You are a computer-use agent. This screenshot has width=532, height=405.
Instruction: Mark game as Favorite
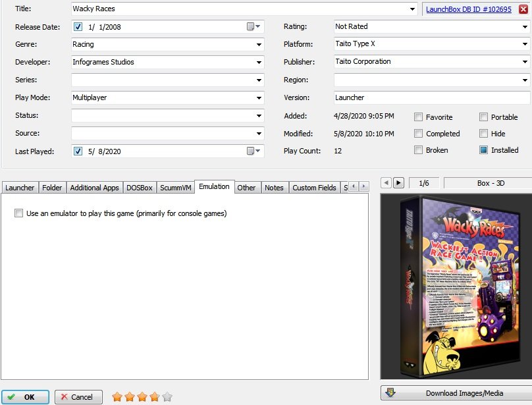pyautogui.click(x=418, y=117)
